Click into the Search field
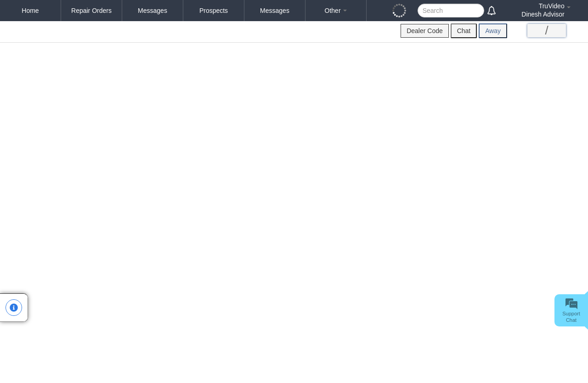 (x=451, y=11)
